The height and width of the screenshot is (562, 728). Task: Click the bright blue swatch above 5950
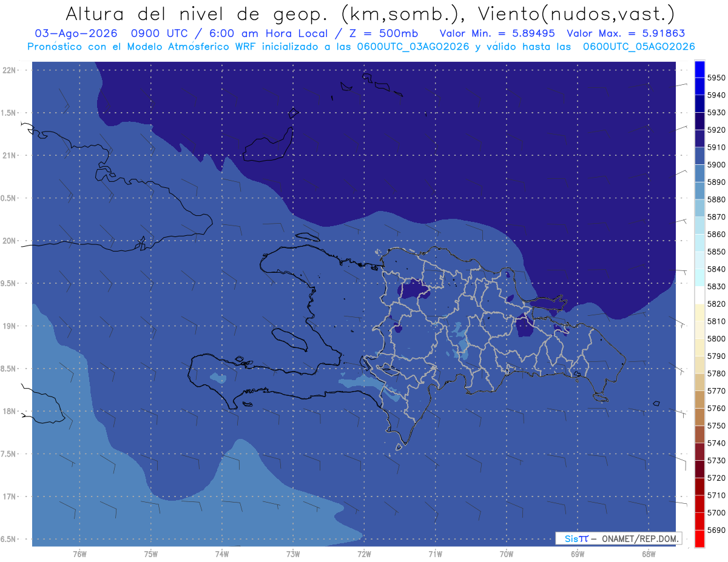[x=699, y=69]
